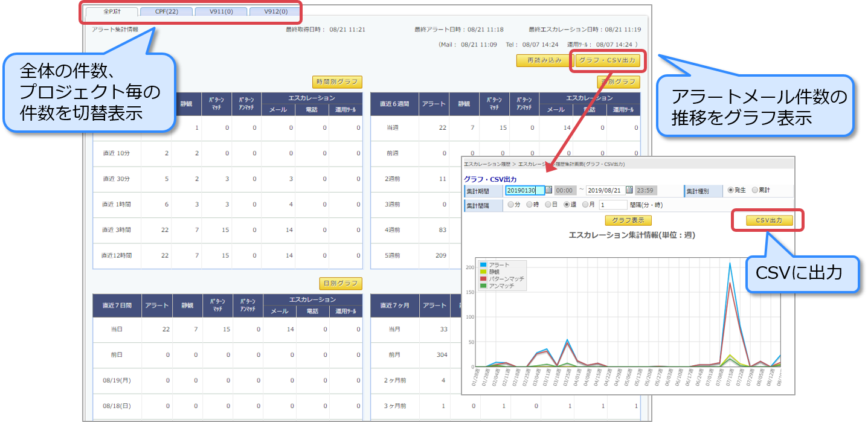Click the アラート blue legend swatch
This screenshot has width=868, height=422.
(x=483, y=265)
